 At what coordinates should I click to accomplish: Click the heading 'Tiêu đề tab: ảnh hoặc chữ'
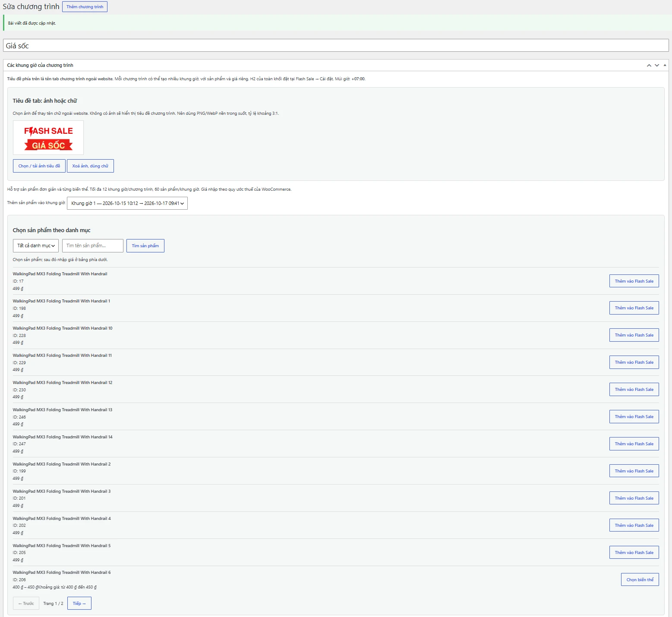(45, 101)
